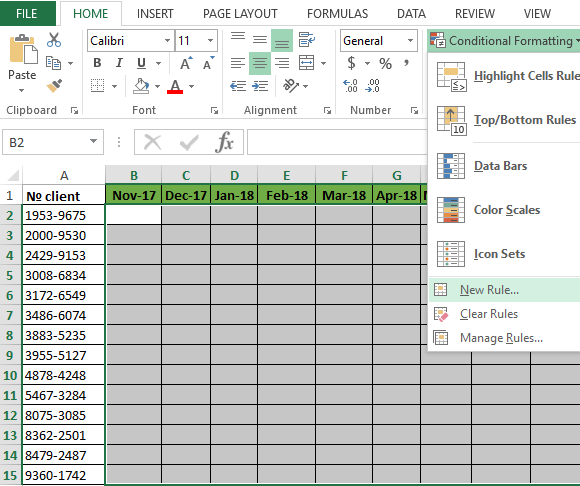
Task: Open the General number format dropdown
Action: point(410,40)
